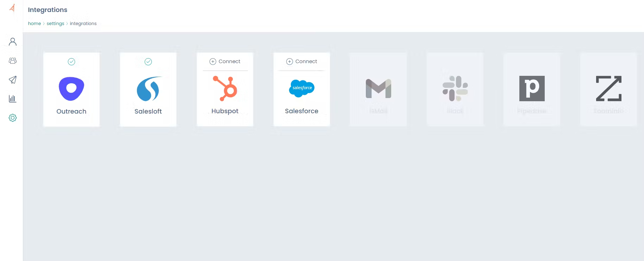Image resolution: width=644 pixels, height=261 pixels.
Task: Click the Slack logo
Action: (455, 89)
